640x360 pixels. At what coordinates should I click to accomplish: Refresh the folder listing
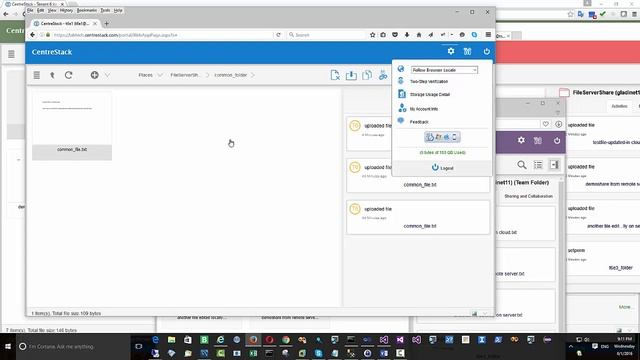(69, 75)
